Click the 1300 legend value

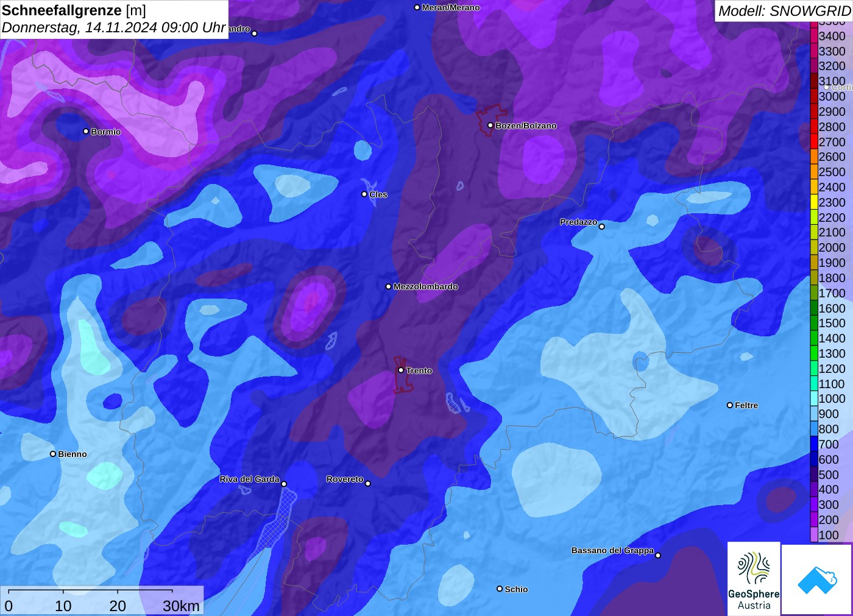click(x=832, y=353)
